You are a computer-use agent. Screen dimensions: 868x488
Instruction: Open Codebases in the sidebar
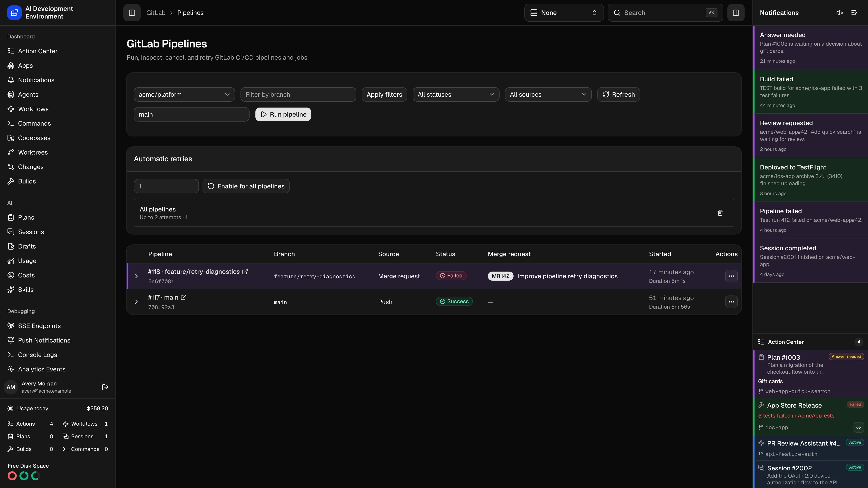[x=58, y=138]
